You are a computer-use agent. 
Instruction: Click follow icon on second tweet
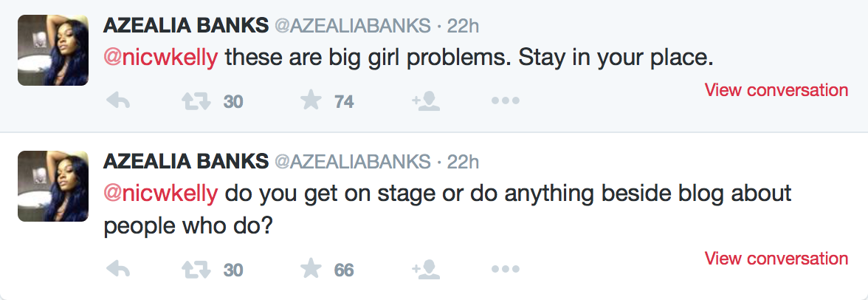tap(426, 270)
